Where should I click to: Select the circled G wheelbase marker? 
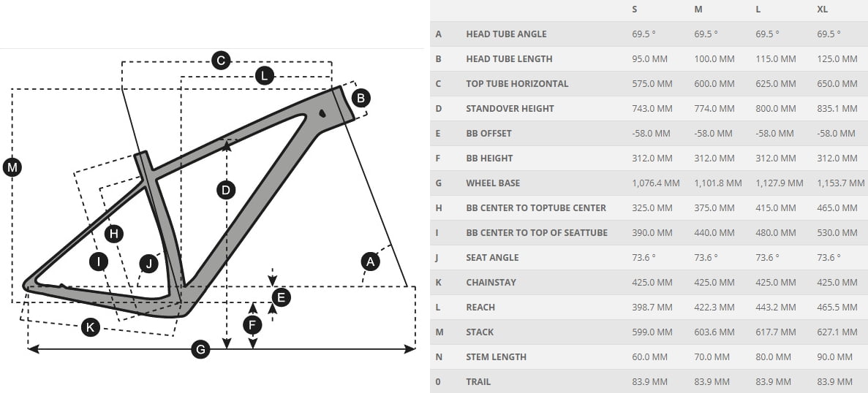point(200,348)
